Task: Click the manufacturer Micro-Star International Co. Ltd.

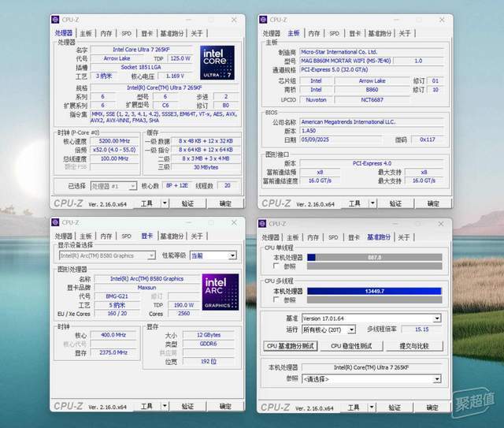Action: 372,52
